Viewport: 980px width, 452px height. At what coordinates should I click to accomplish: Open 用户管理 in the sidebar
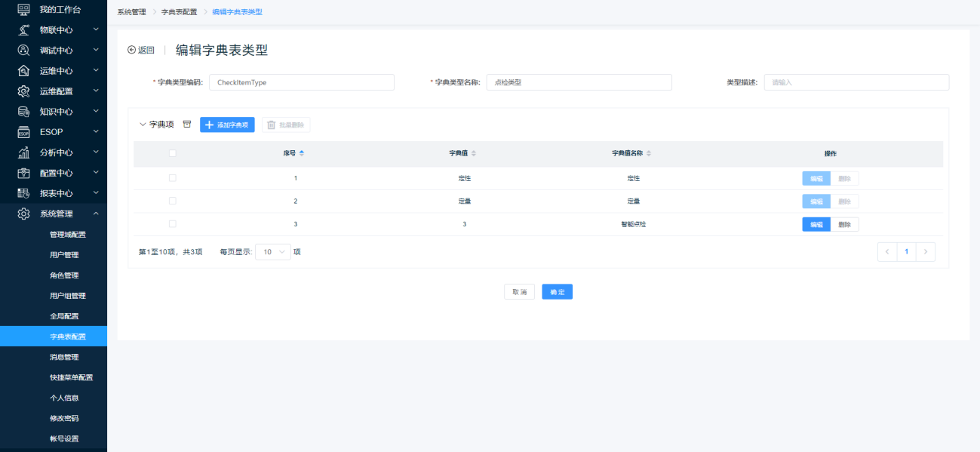click(x=64, y=255)
